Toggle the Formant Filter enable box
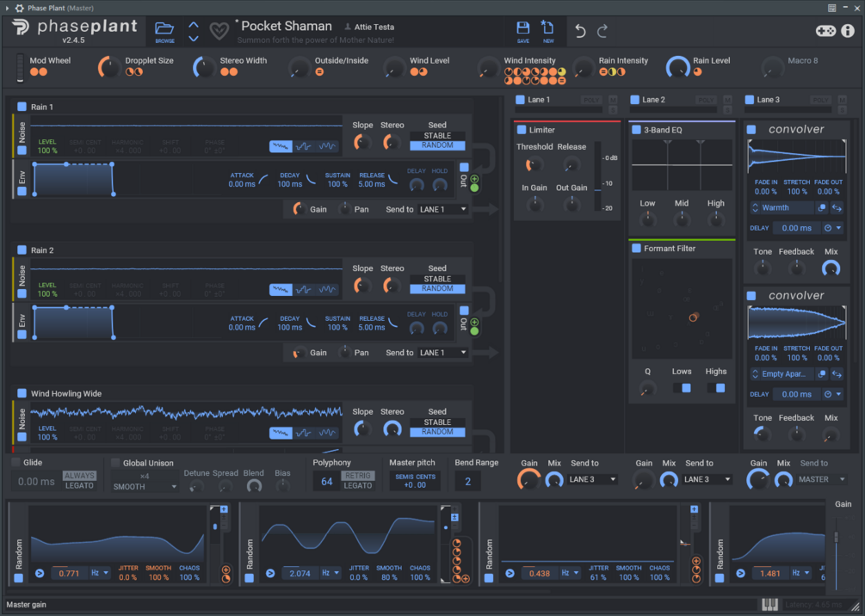Screen dimensions: 865x616 coord(636,248)
